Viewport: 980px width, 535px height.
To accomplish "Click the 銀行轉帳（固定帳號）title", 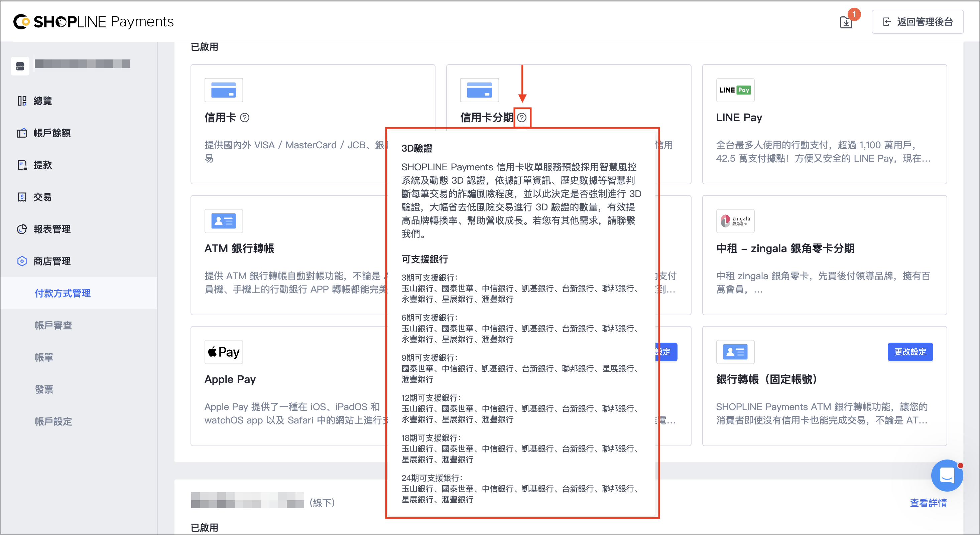I will click(x=767, y=379).
